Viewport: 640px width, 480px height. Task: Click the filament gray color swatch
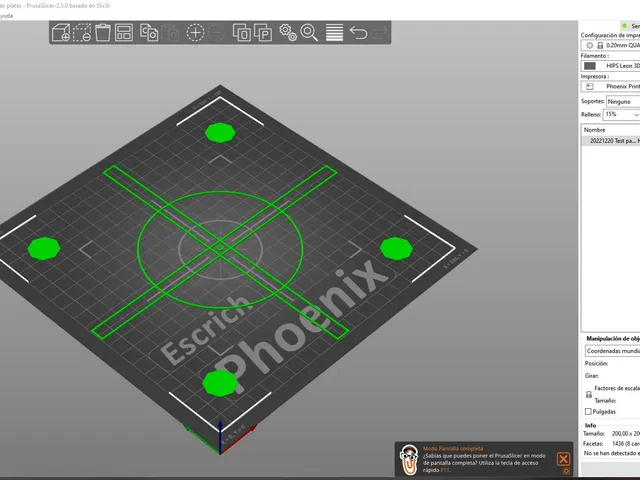[x=590, y=66]
